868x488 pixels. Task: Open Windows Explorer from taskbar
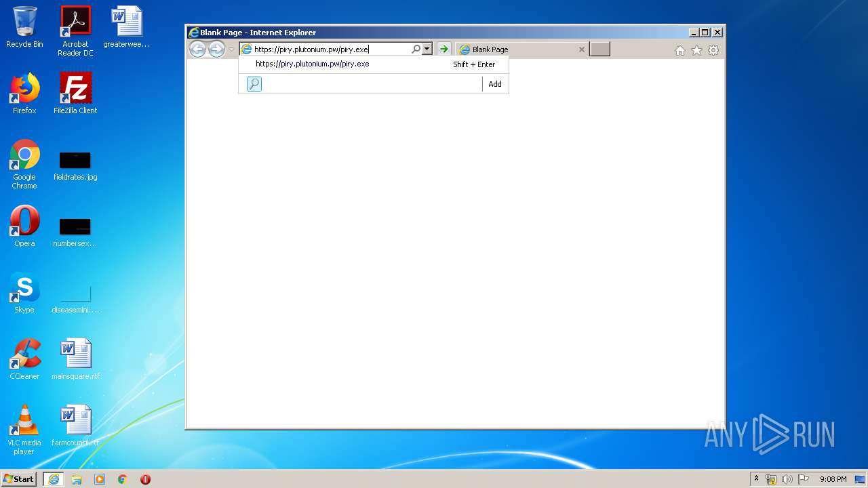click(77, 479)
